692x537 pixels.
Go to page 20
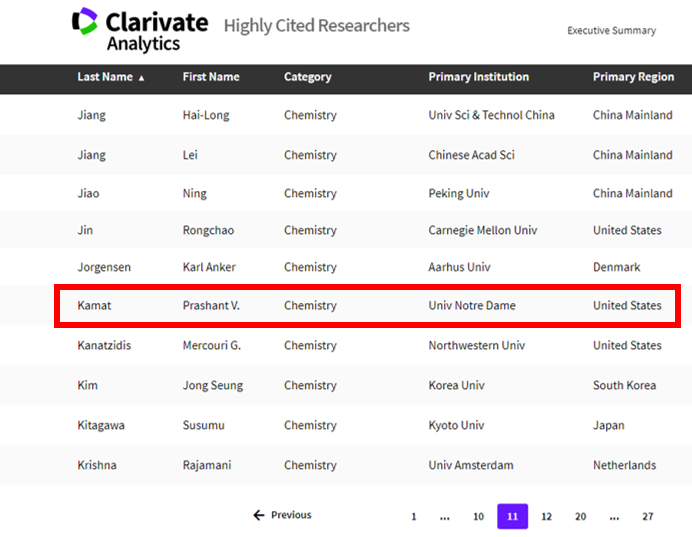click(580, 516)
